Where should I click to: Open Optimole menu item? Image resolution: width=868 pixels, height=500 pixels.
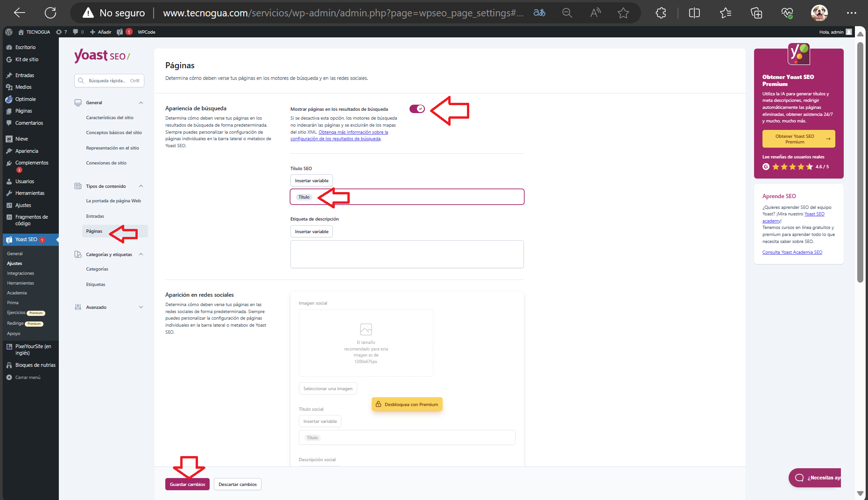pyautogui.click(x=25, y=99)
